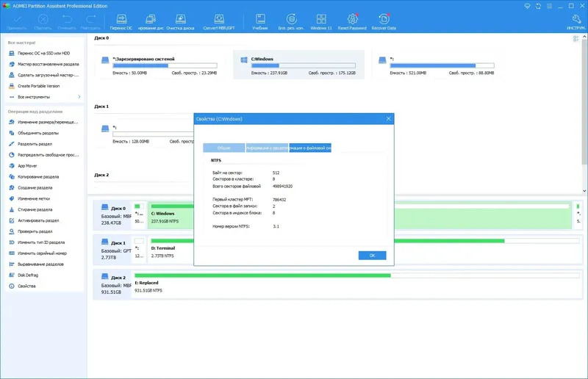
Task: Select Изменить серийный номер operation
Action: 38,253
